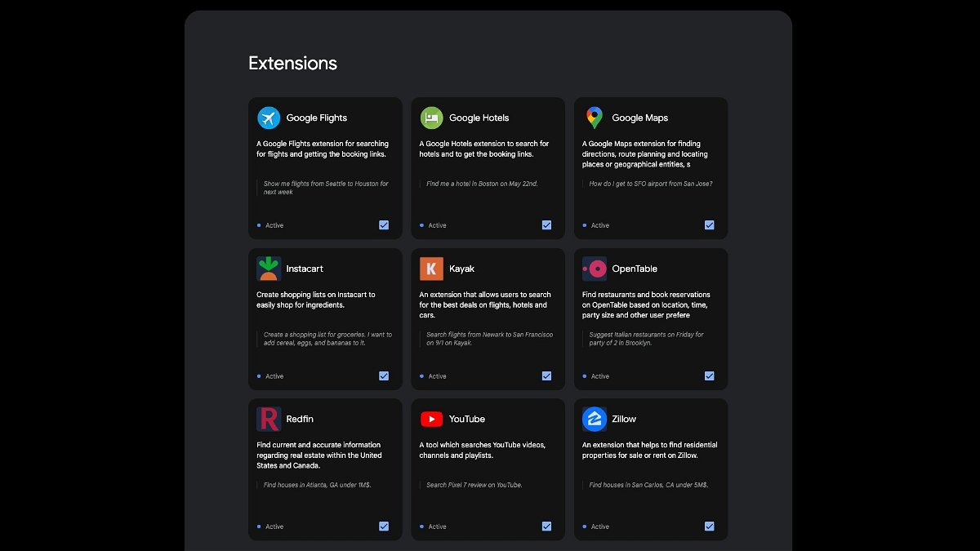This screenshot has height=551, width=980.
Task: Disable the Google Maps extension checkbox
Action: tap(709, 225)
